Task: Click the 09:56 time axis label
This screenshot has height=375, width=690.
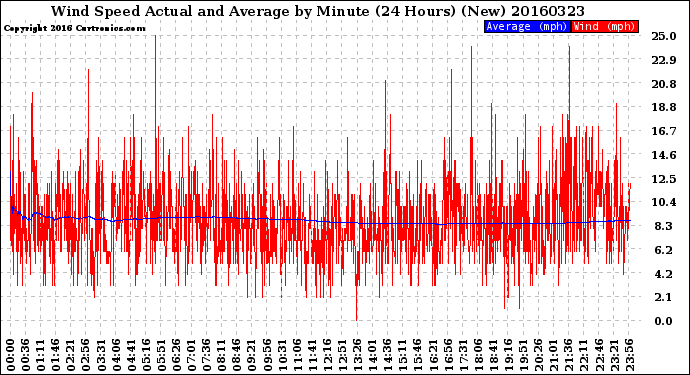Action: coord(267,355)
